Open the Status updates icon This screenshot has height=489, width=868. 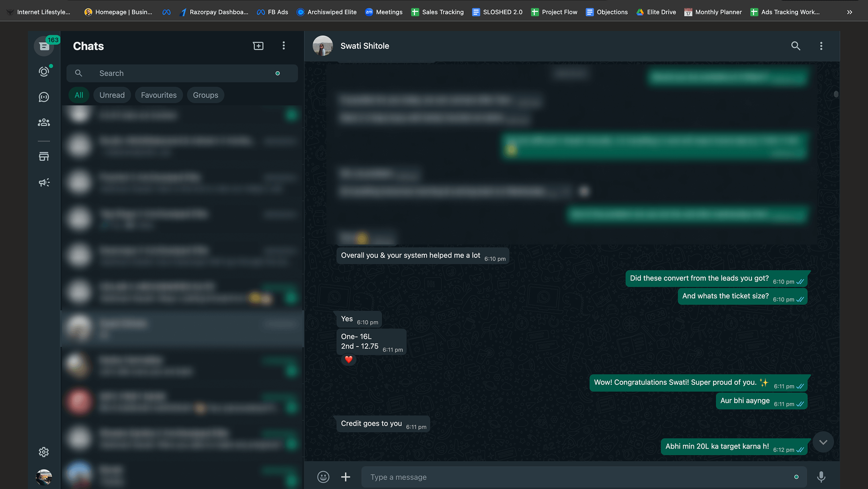(x=44, y=72)
